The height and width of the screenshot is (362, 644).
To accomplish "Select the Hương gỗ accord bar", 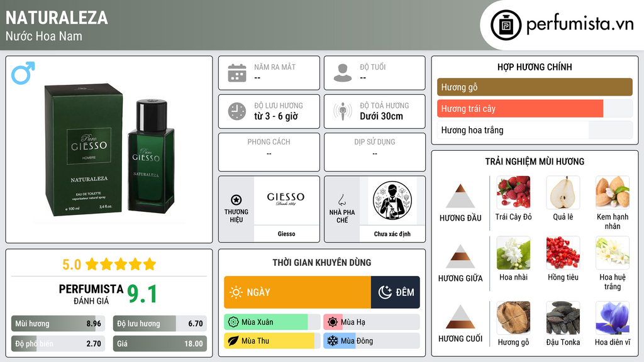I will tap(535, 87).
